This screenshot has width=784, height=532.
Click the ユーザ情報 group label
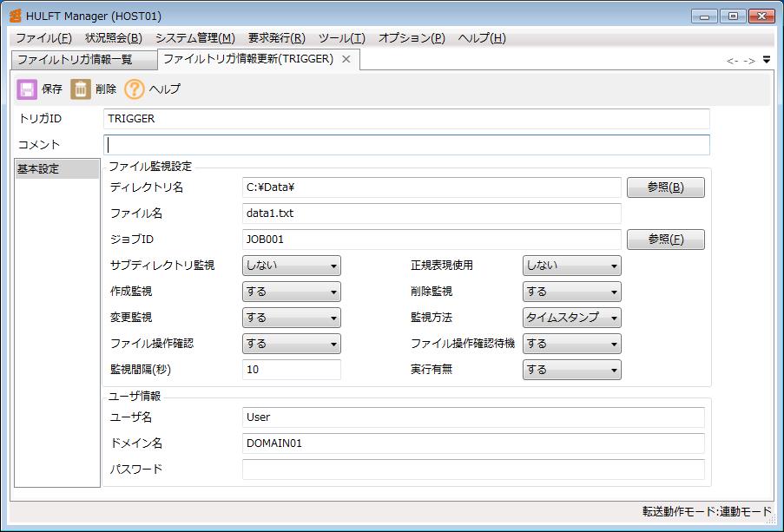click(x=135, y=397)
